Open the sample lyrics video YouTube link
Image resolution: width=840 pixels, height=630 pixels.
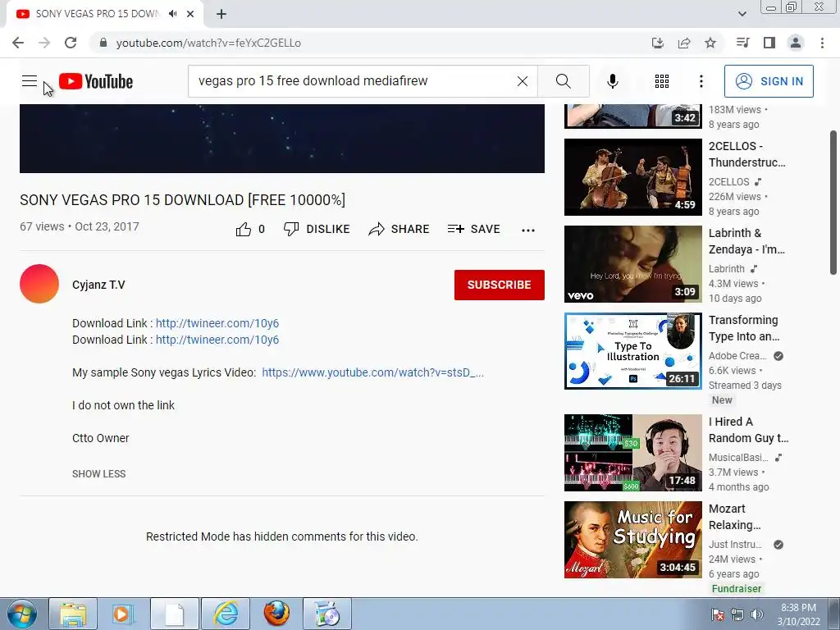coord(373,372)
